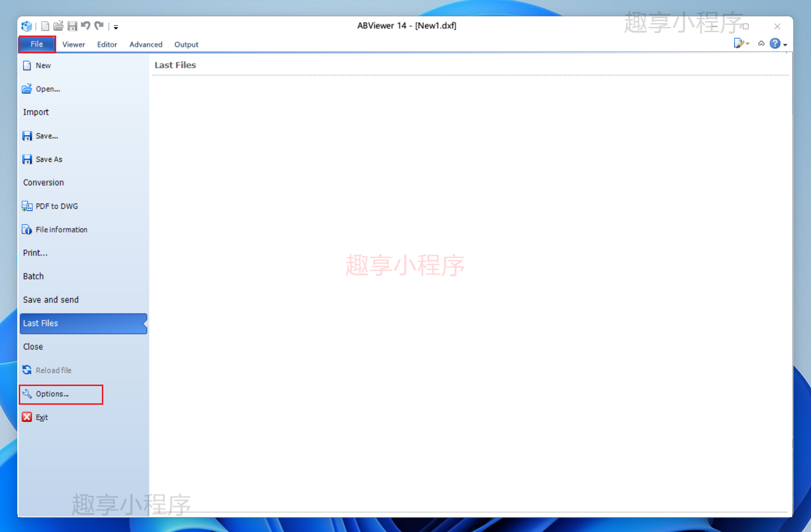
Task: Switch to the Advanced tab
Action: (x=146, y=44)
